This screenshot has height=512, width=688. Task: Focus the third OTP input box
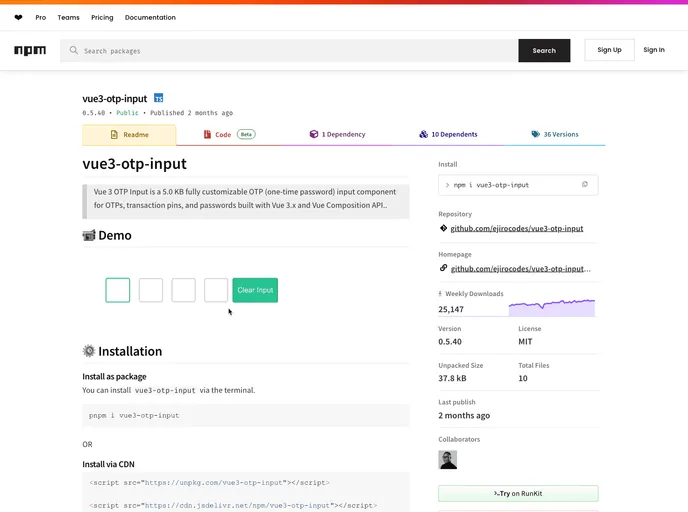[x=183, y=290]
